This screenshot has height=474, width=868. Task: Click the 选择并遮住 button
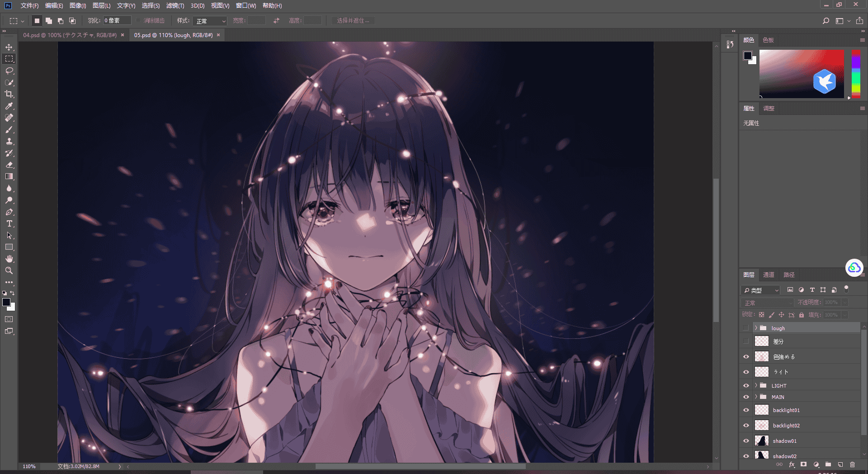point(353,21)
